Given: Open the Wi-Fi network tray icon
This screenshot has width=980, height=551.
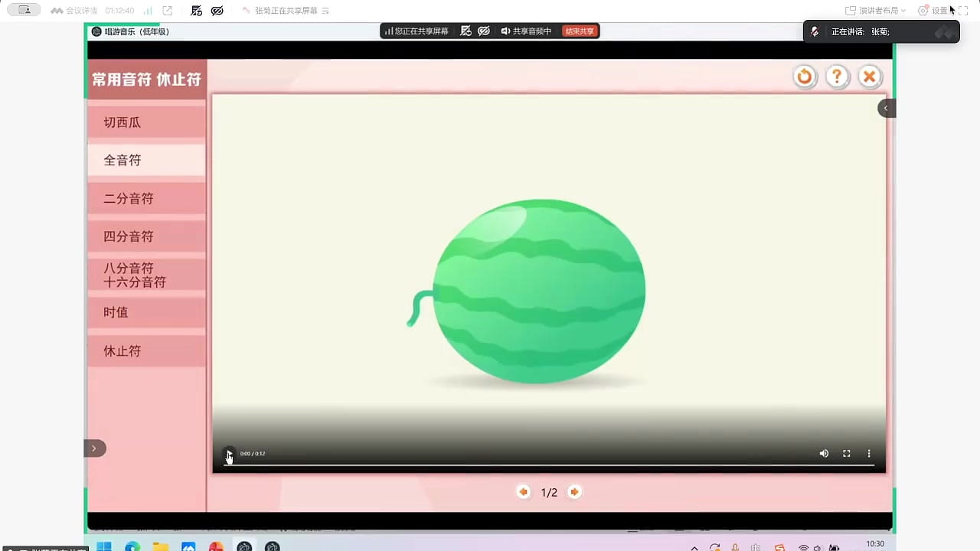Looking at the screenshot, I should pyautogui.click(x=803, y=548).
